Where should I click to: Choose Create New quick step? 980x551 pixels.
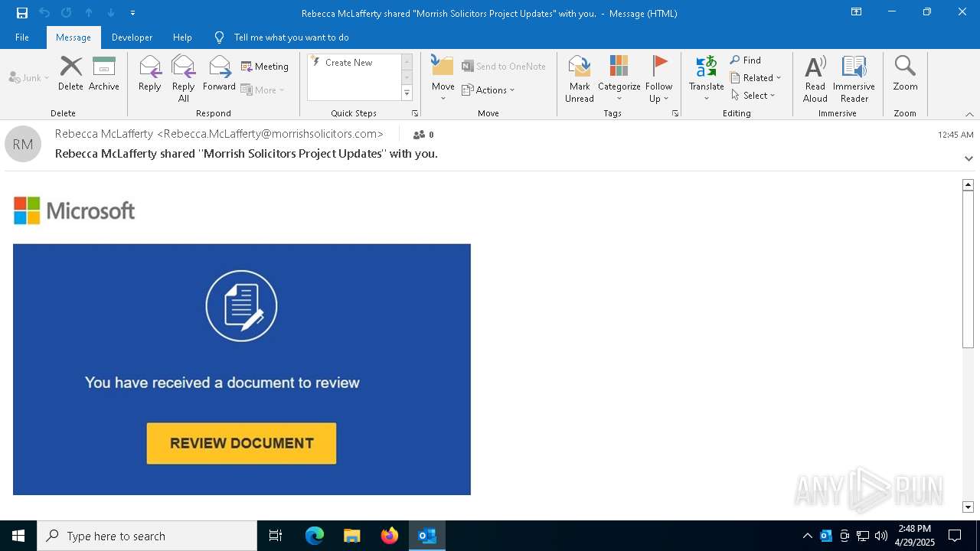pos(348,63)
